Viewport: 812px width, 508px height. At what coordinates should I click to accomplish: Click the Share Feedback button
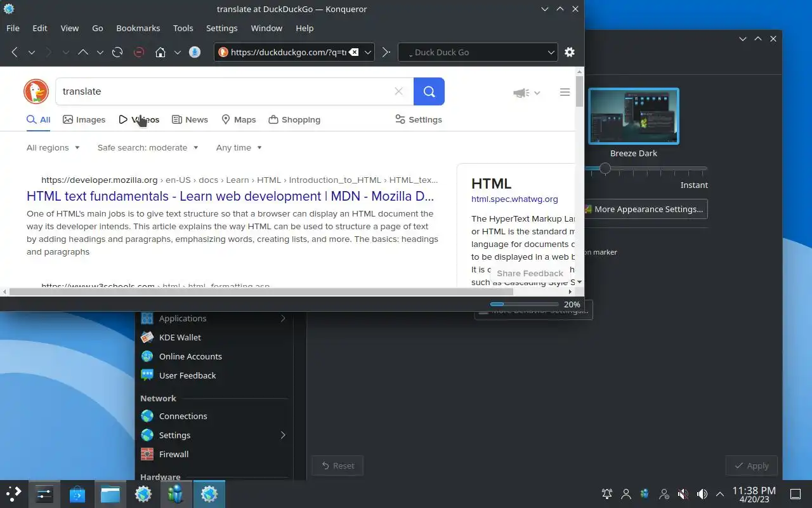[x=530, y=273]
